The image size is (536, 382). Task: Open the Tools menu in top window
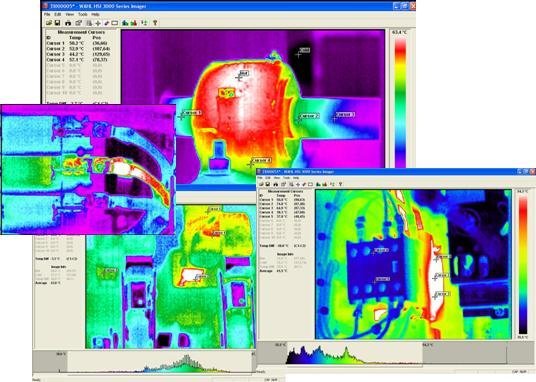[83, 14]
